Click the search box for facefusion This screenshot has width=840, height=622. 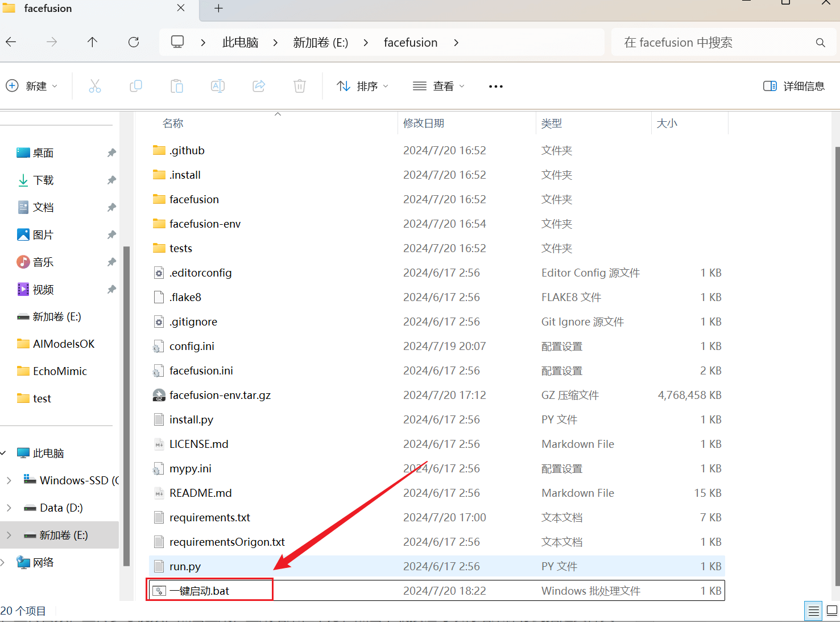coord(717,43)
